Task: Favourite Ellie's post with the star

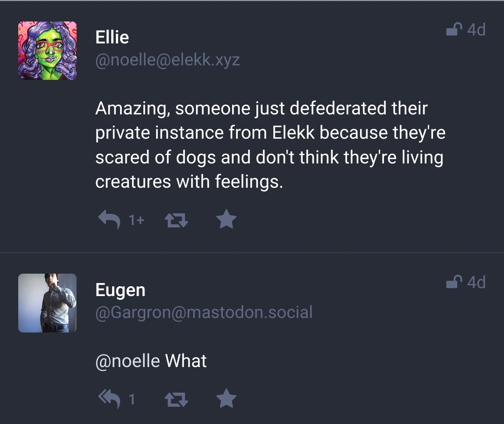Action: (227, 219)
